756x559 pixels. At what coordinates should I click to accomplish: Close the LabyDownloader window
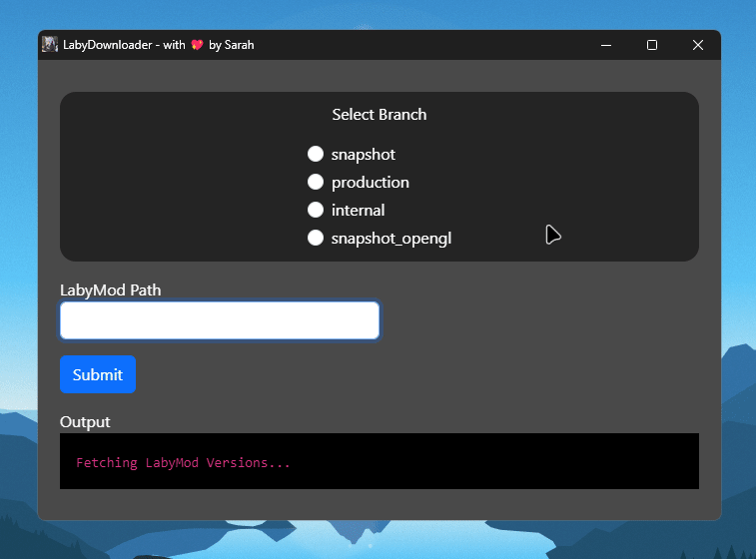pyautogui.click(x=698, y=45)
